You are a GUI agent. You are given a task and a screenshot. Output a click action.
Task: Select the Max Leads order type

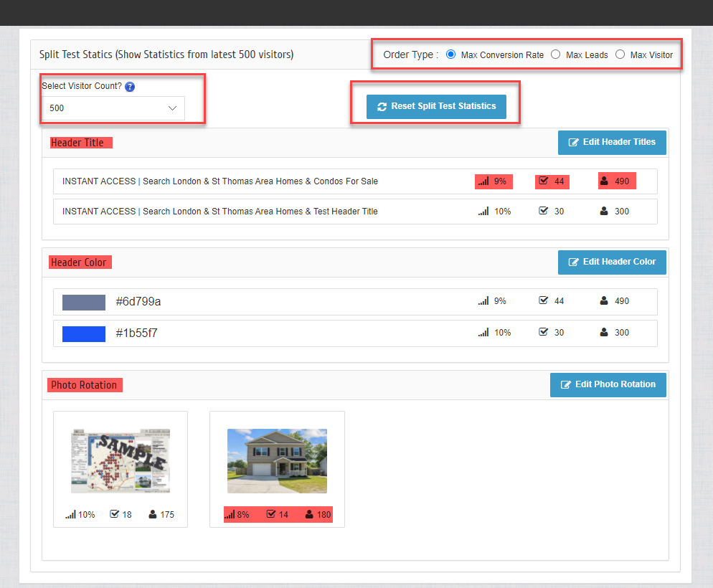555,54
